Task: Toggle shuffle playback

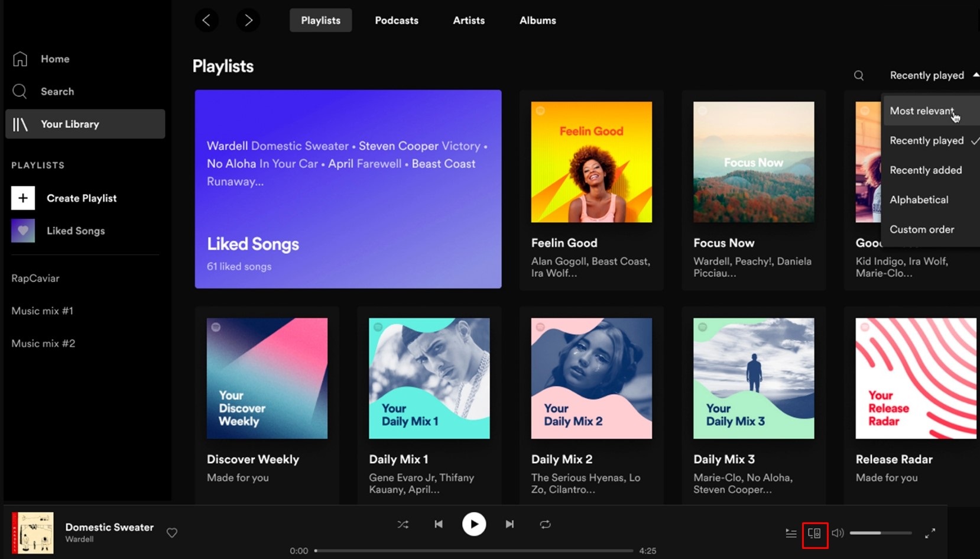Action: pos(403,524)
